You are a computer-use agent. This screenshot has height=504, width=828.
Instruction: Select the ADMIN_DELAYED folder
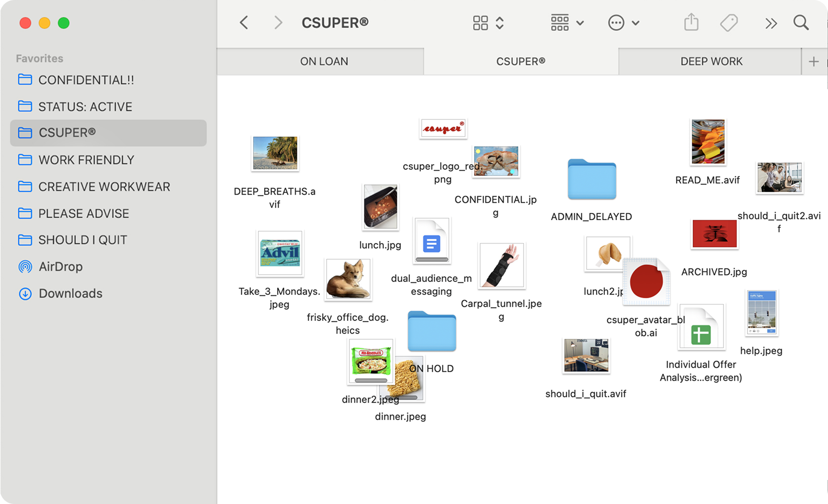[592, 179]
